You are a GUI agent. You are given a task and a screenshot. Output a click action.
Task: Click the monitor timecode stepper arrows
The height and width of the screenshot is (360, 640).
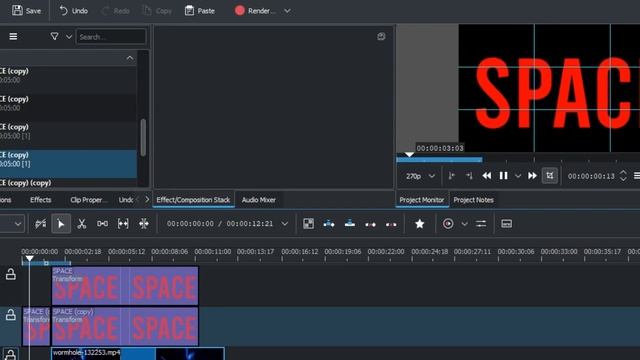[x=623, y=176]
